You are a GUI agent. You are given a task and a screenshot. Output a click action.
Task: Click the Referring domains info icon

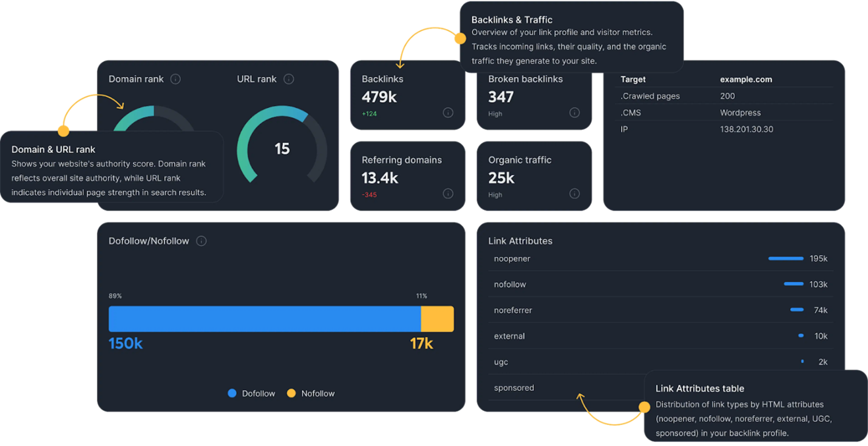tap(448, 194)
